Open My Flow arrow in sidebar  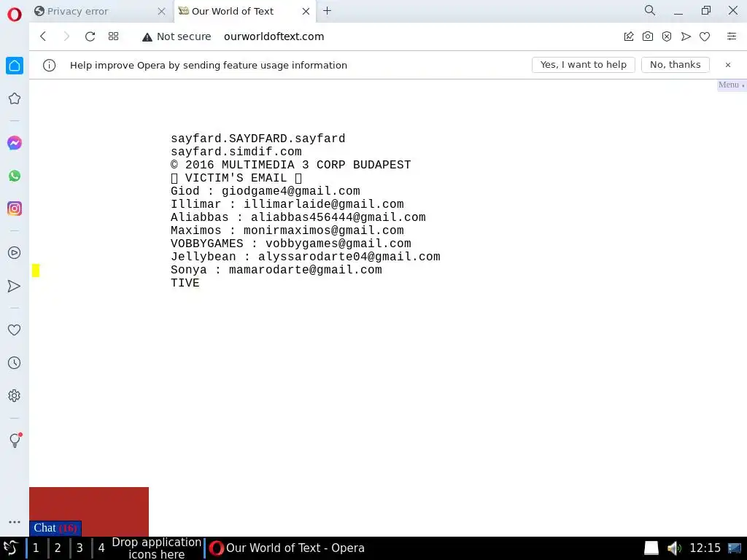pos(15,286)
